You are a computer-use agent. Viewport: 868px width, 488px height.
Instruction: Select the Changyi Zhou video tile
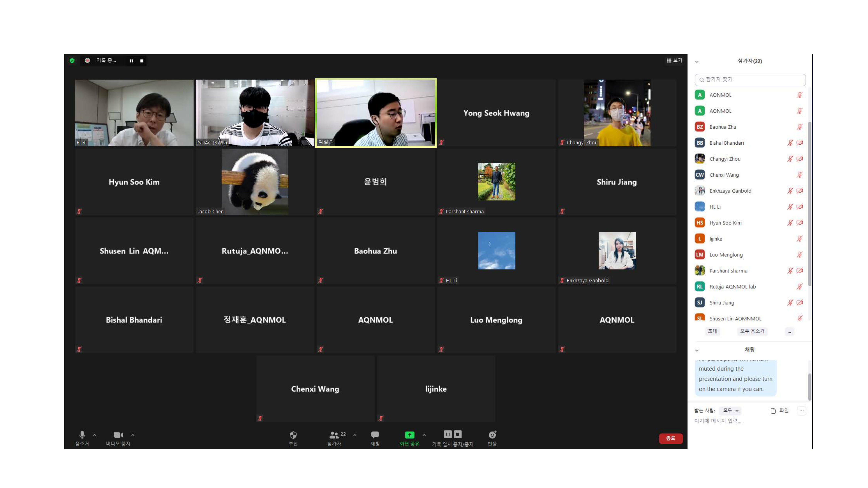point(617,113)
